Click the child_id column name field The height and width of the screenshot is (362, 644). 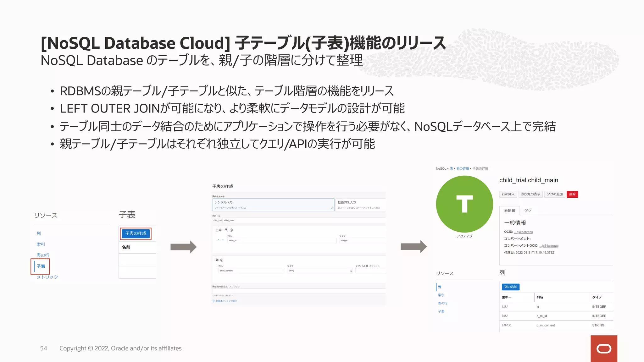click(x=282, y=241)
